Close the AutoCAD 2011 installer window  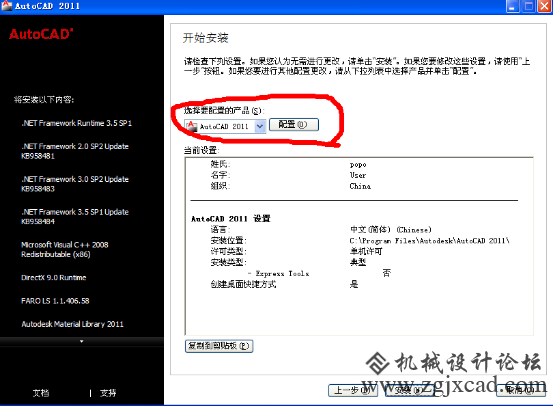(544, 6)
